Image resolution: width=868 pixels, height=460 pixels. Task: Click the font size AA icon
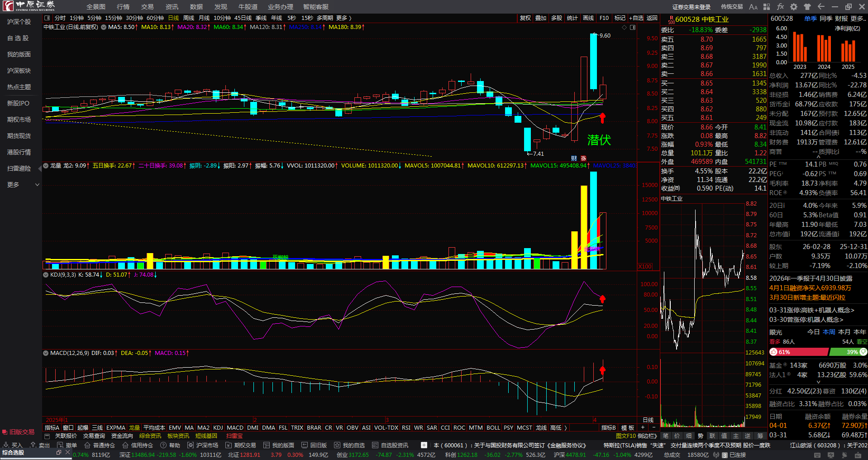coord(753,7)
